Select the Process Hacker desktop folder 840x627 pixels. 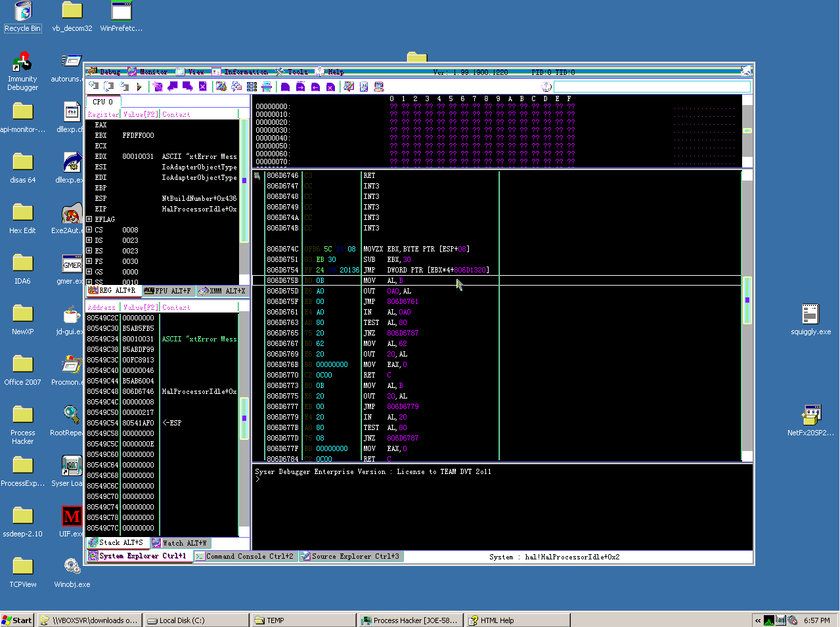(23, 425)
